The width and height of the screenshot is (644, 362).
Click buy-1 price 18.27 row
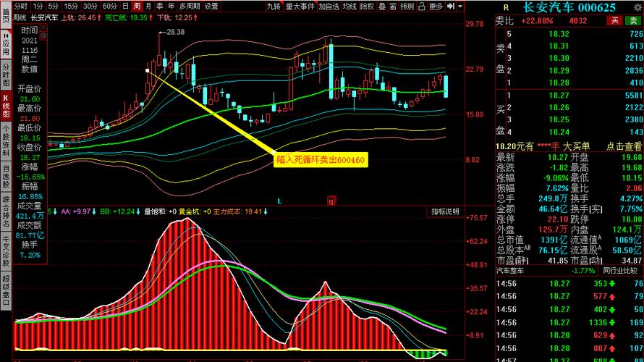click(569, 96)
